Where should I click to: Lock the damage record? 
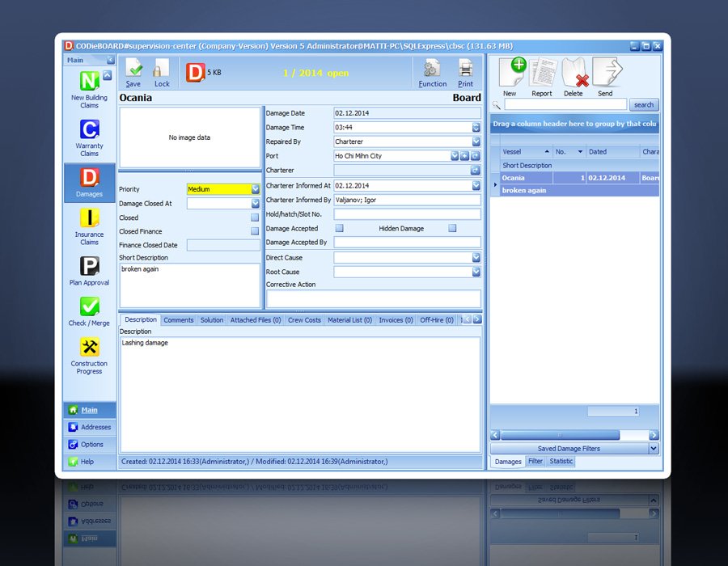pos(162,73)
